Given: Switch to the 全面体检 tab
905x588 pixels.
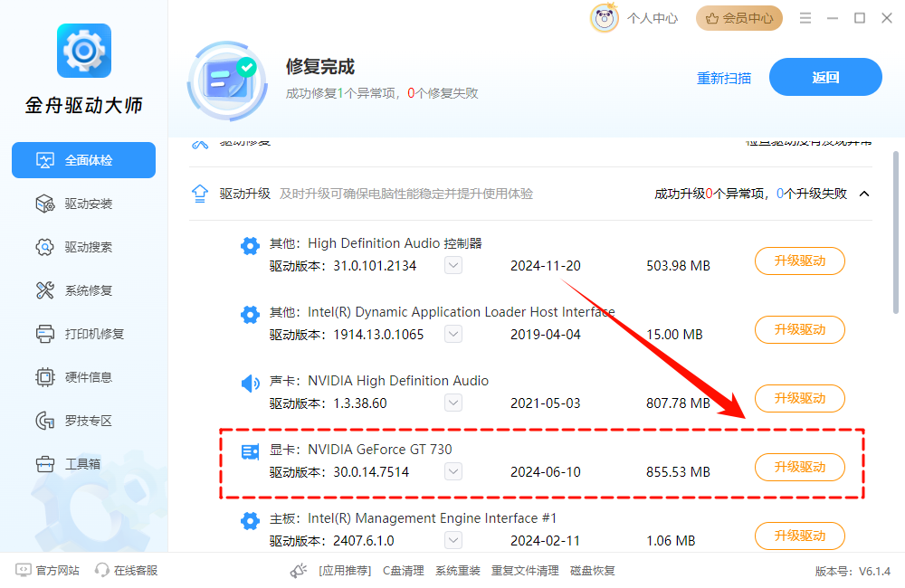Looking at the screenshot, I should (x=83, y=159).
